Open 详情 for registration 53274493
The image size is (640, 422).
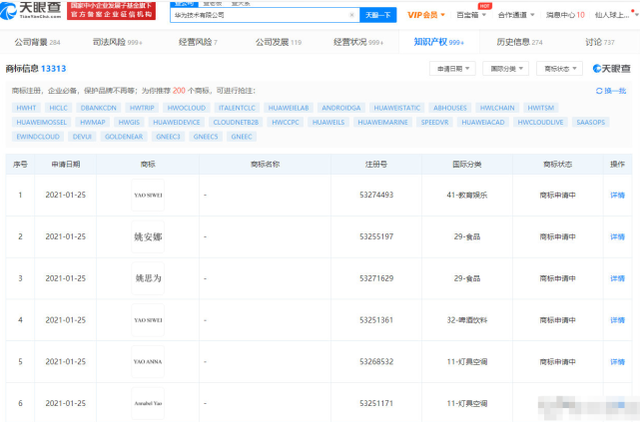click(618, 195)
